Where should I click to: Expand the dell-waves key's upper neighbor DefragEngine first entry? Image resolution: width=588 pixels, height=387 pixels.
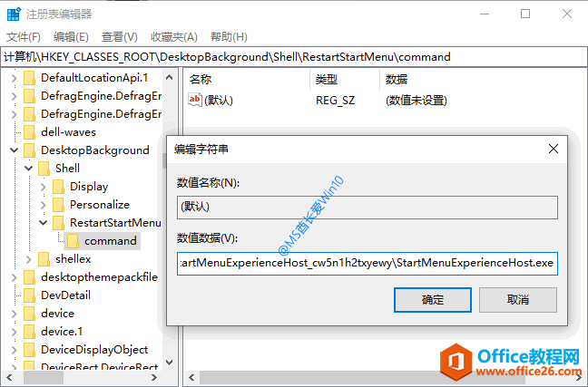[14, 96]
